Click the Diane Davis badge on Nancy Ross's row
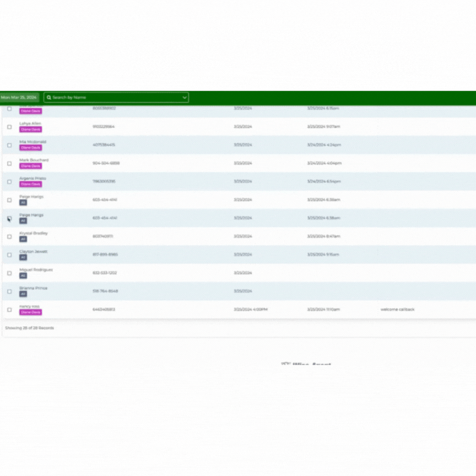The image size is (476, 476). (30, 312)
